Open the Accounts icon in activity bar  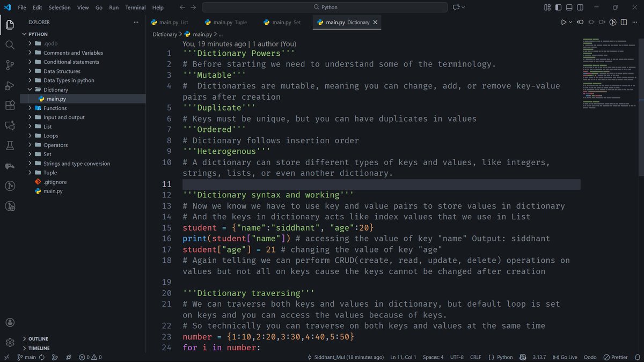click(10, 322)
